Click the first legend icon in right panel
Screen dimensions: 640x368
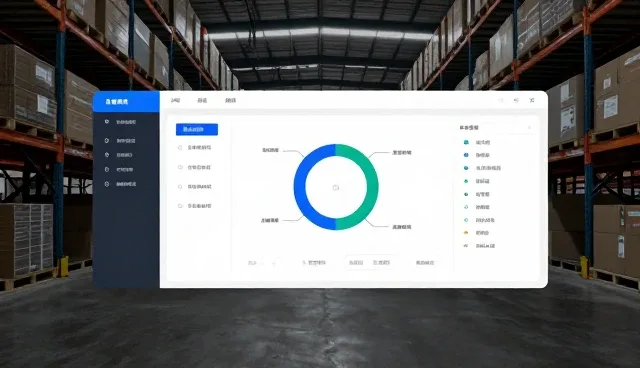pos(466,142)
